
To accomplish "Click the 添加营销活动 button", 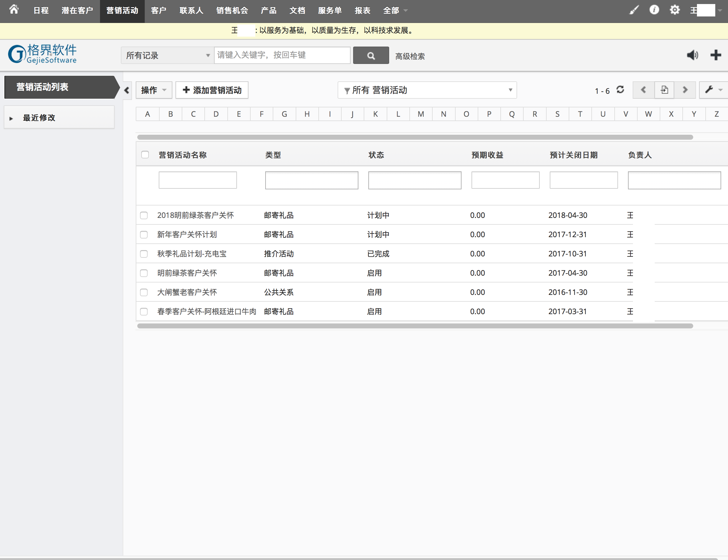I will tap(212, 90).
